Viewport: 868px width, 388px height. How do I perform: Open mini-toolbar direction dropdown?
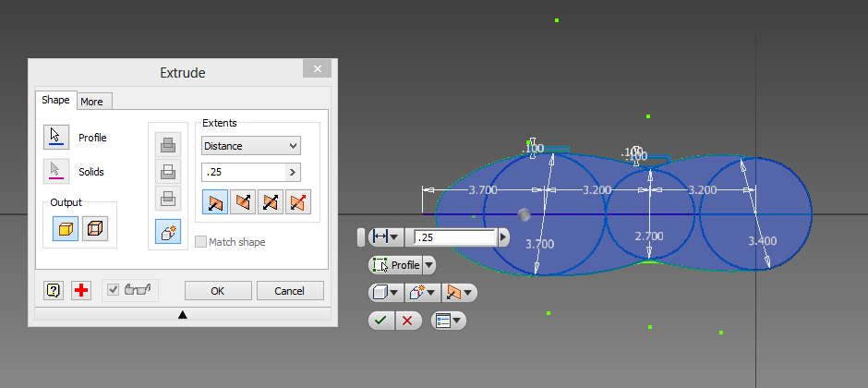click(460, 293)
